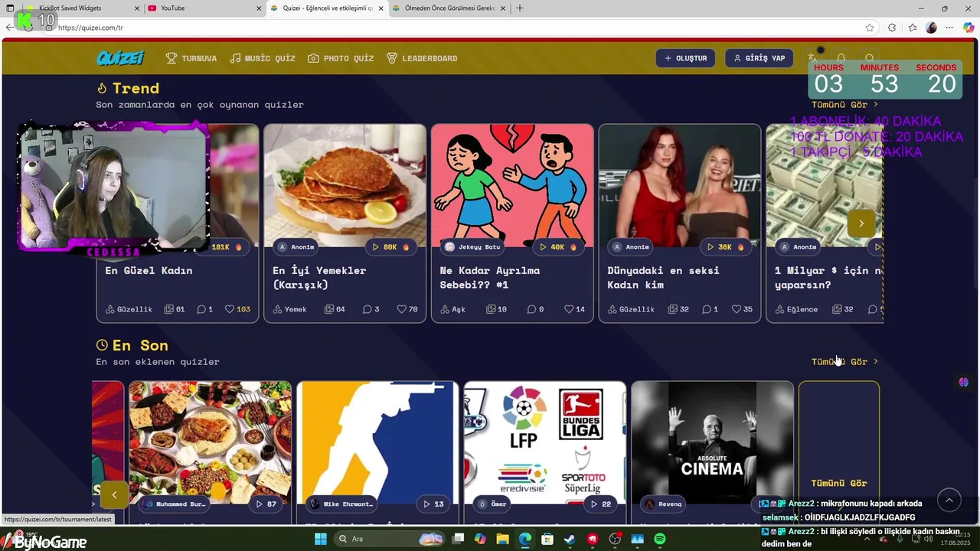Open browser extensions puzzle icon
Screen dimensions: 980x551
[x=892, y=28]
